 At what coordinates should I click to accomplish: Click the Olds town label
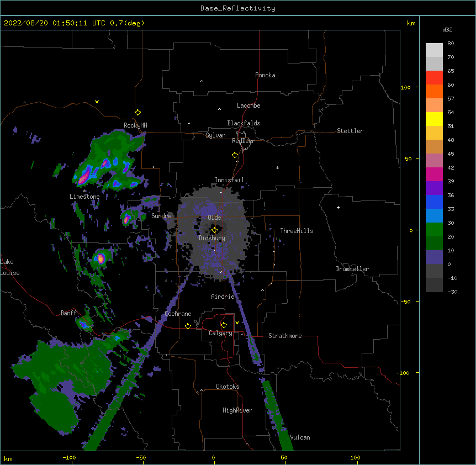coord(214,218)
